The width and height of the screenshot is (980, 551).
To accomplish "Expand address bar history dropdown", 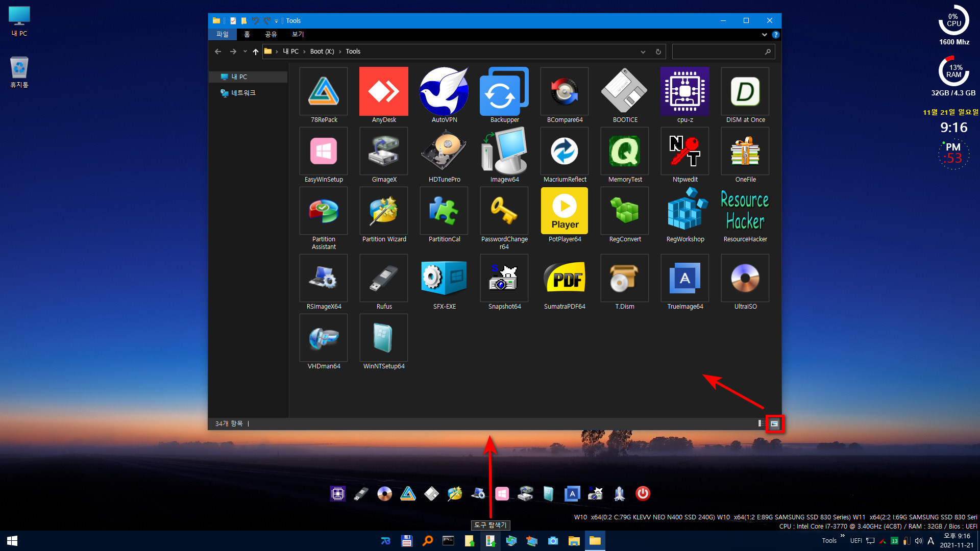I will pyautogui.click(x=643, y=52).
